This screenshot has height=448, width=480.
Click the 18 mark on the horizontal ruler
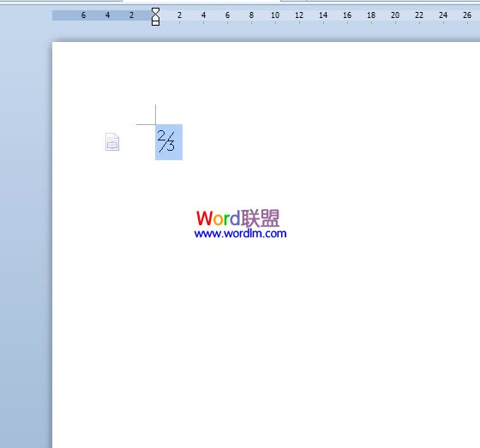coord(371,15)
